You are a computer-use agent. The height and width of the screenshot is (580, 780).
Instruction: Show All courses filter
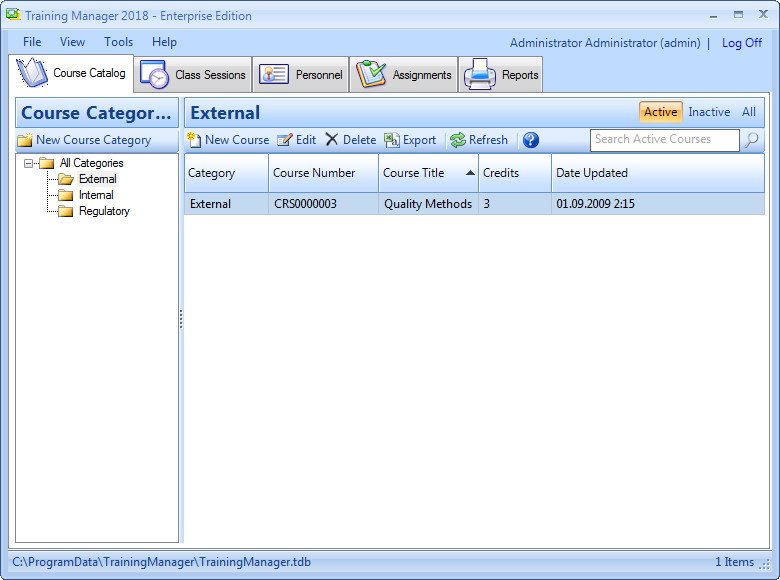coord(749,112)
